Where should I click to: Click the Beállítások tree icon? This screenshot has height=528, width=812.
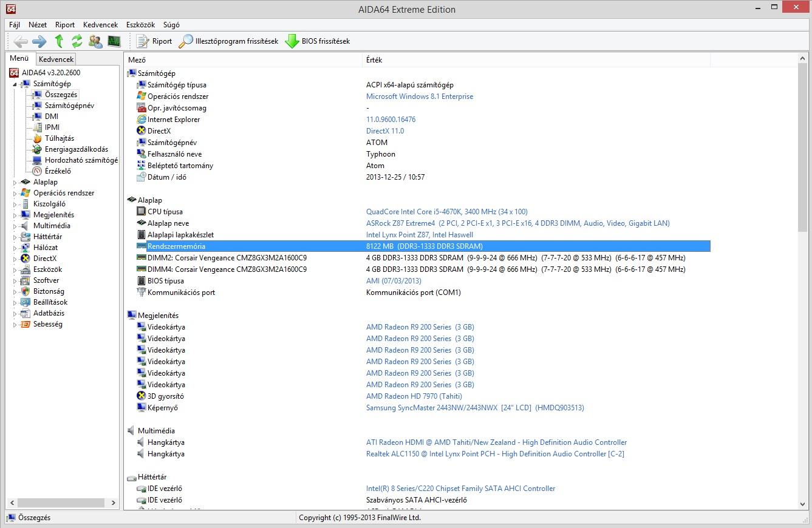pos(26,302)
